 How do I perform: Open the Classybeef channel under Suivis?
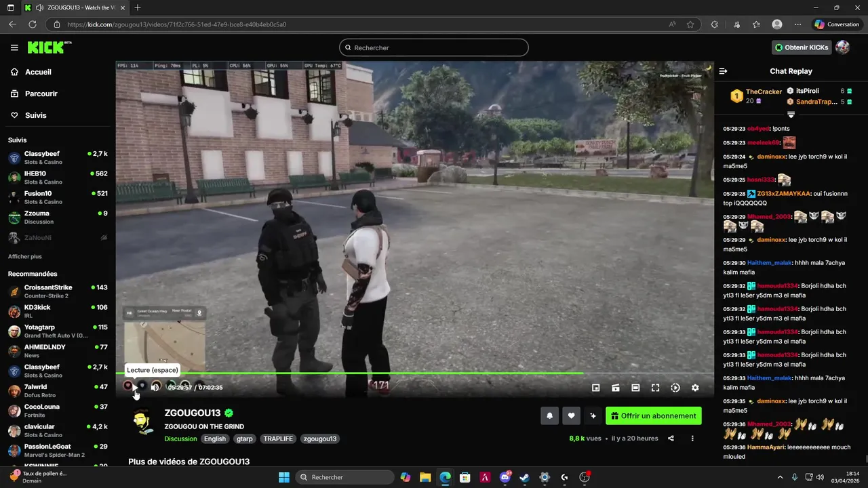pos(58,158)
